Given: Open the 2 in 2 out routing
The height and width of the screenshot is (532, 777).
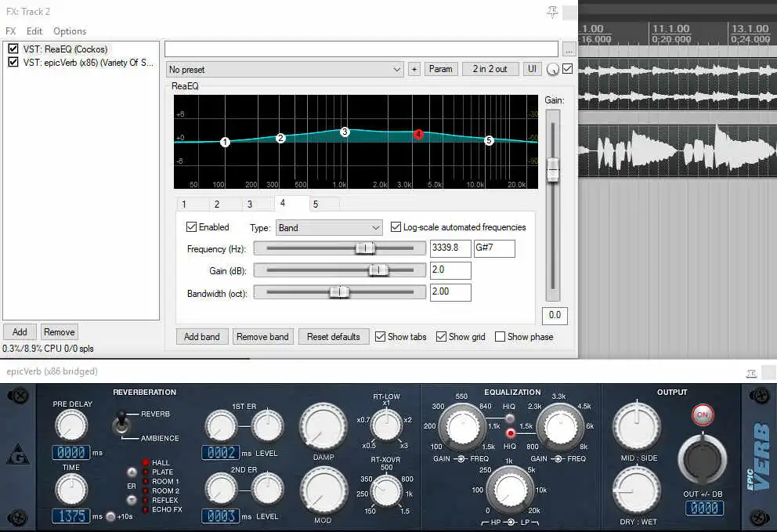Looking at the screenshot, I should coord(490,69).
